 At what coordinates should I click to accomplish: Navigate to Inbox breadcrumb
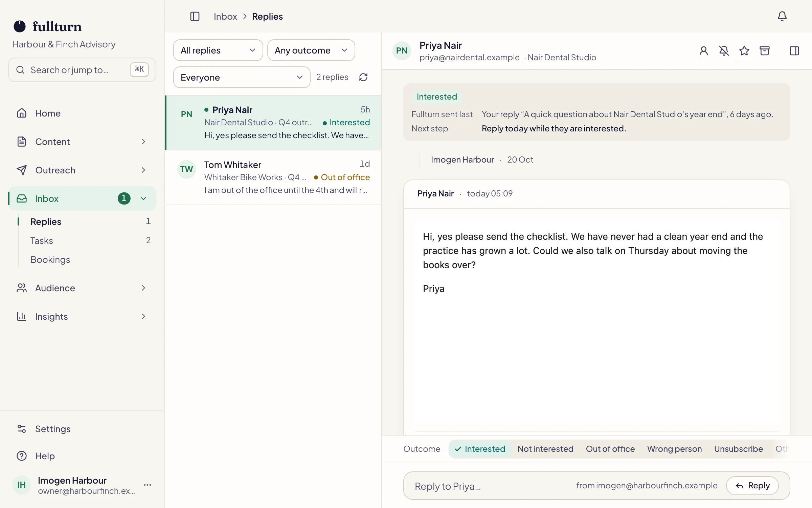[225, 16]
